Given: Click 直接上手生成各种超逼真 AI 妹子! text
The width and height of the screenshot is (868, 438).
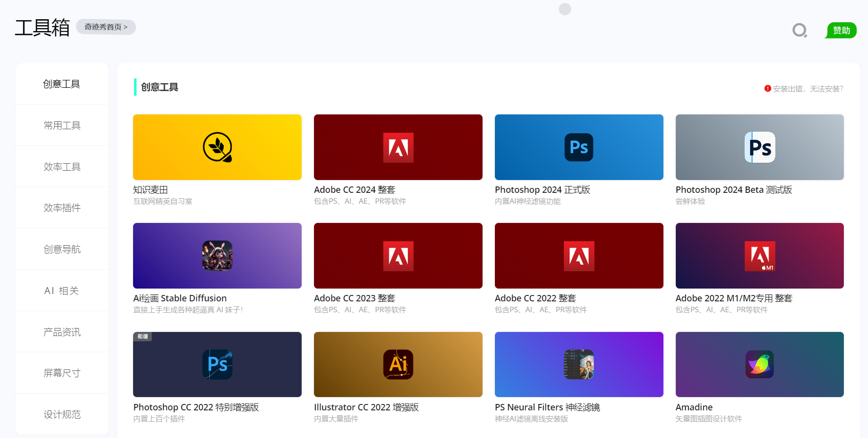Looking at the screenshot, I should (188, 310).
